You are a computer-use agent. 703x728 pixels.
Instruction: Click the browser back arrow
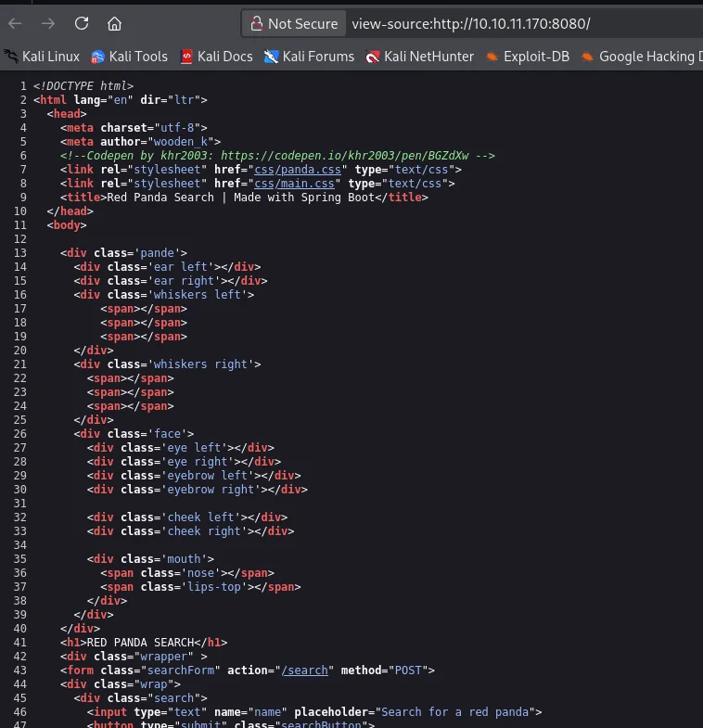15,24
